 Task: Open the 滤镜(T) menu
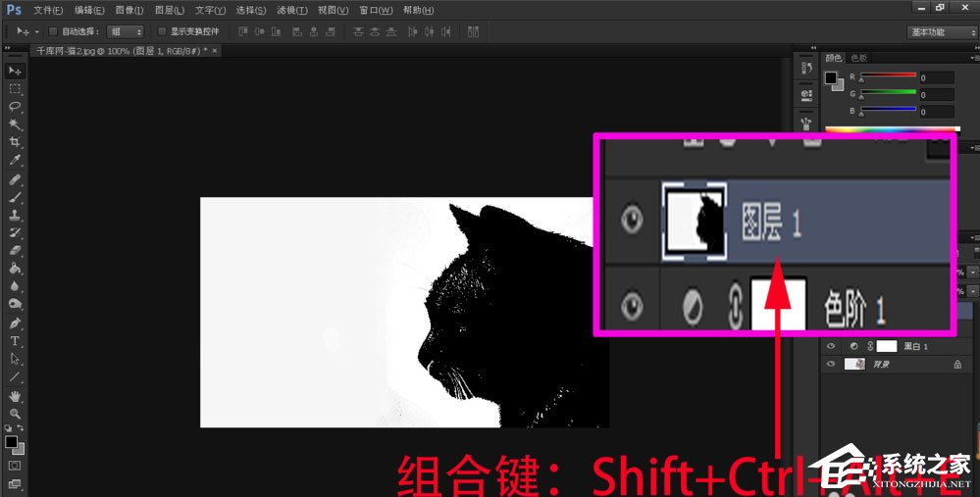tap(291, 10)
